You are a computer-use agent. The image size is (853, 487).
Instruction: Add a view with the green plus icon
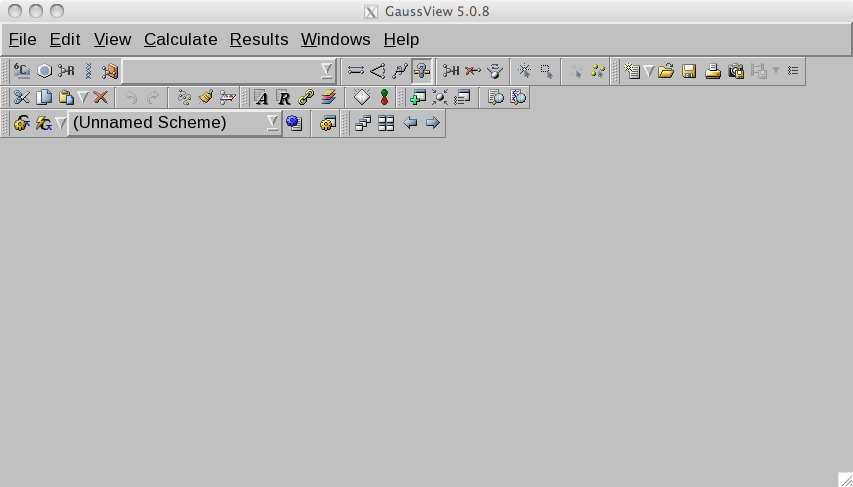(418, 97)
